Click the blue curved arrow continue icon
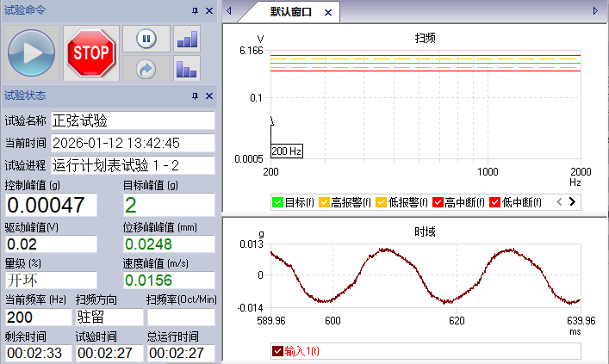Viewport: 609px width, 364px height. click(146, 69)
